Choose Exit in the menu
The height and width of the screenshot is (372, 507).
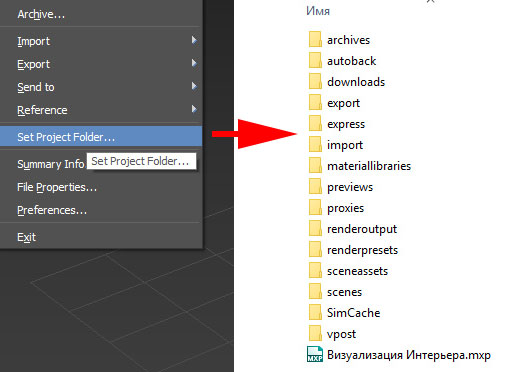point(26,237)
